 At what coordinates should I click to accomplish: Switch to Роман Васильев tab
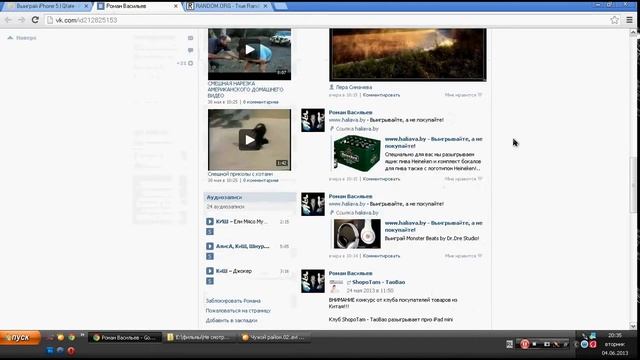139,6
